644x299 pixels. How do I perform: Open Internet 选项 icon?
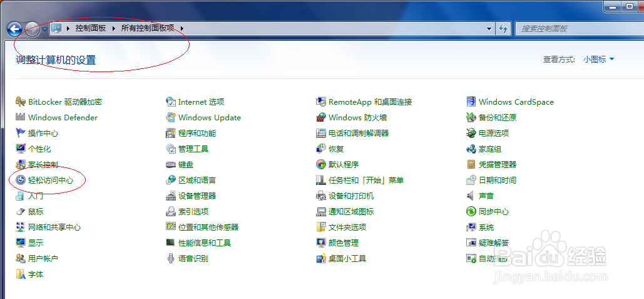(171, 102)
